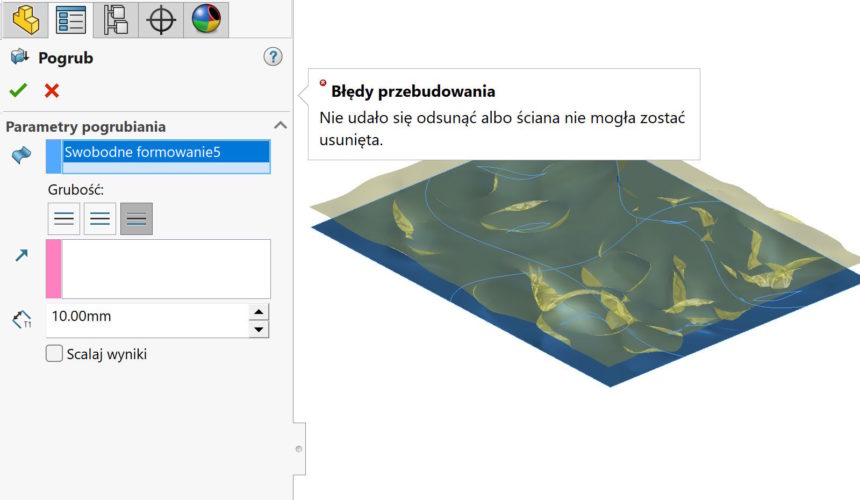The image size is (860, 500).
Task: Click the Pogrub help question mark
Action: [273, 57]
